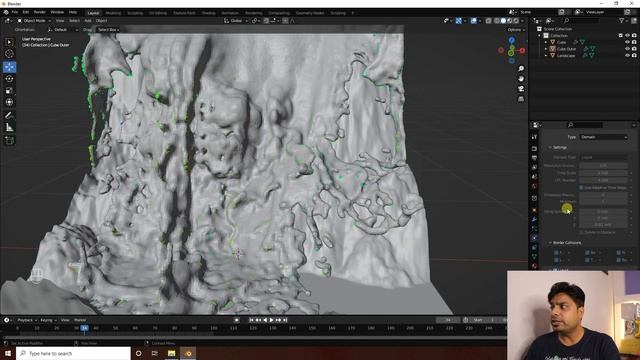Screen dimensions: 640x360
Task: Collapse the Collection in outliner
Action: pos(539,36)
